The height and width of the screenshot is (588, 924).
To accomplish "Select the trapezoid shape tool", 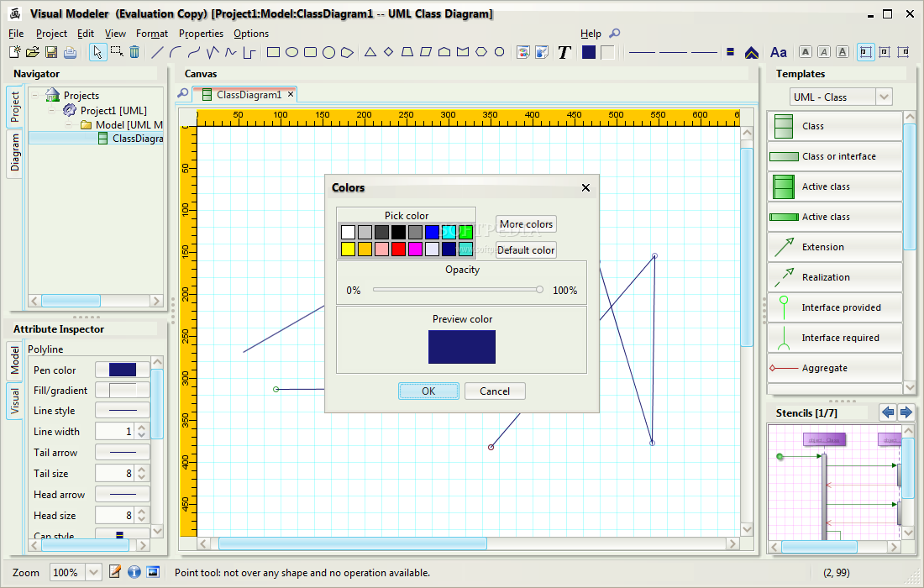I will (407, 52).
